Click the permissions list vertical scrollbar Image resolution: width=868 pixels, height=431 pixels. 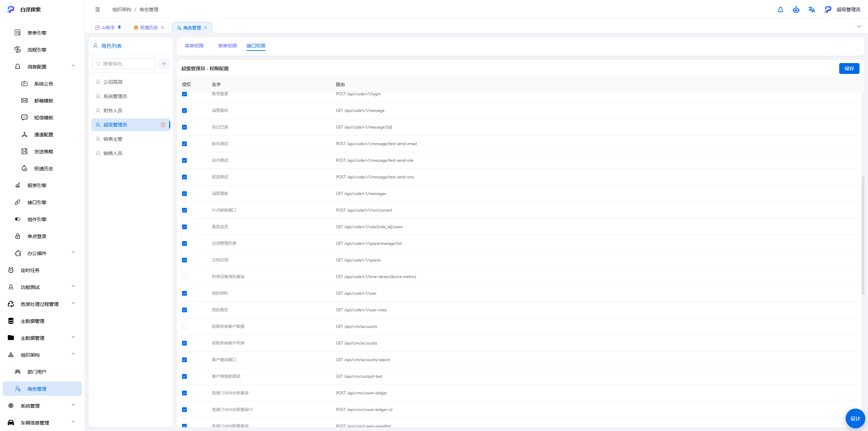(x=863, y=235)
